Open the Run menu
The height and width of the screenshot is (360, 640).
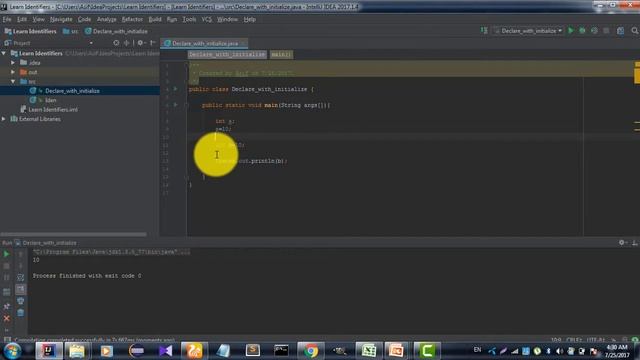(x=172, y=19)
